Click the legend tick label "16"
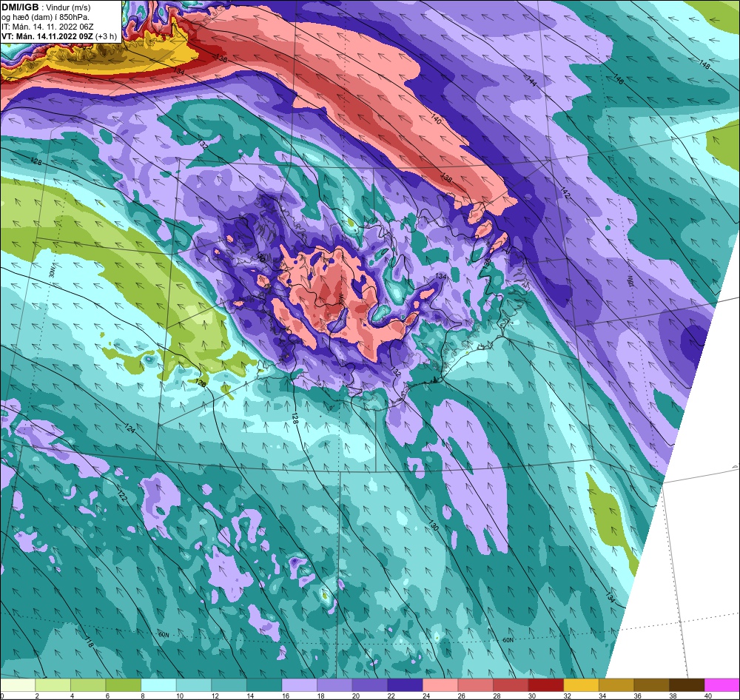 coord(285,696)
